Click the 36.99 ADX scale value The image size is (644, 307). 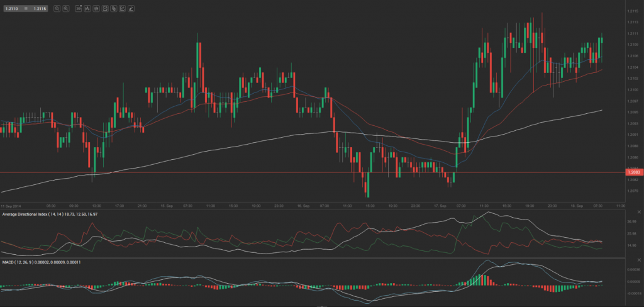tap(631, 221)
